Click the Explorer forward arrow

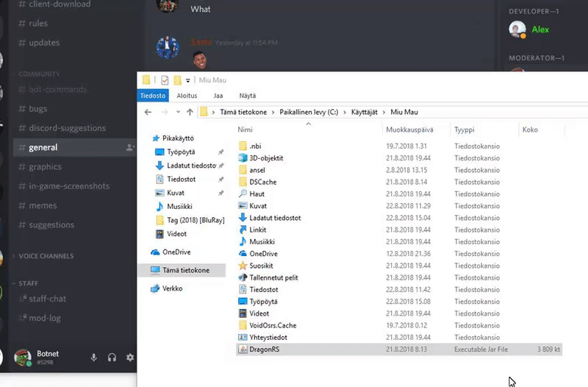164,113
